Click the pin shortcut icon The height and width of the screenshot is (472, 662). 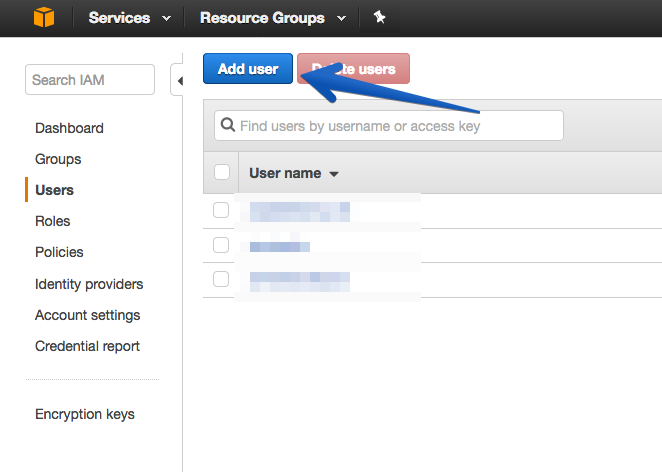(x=379, y=17)
